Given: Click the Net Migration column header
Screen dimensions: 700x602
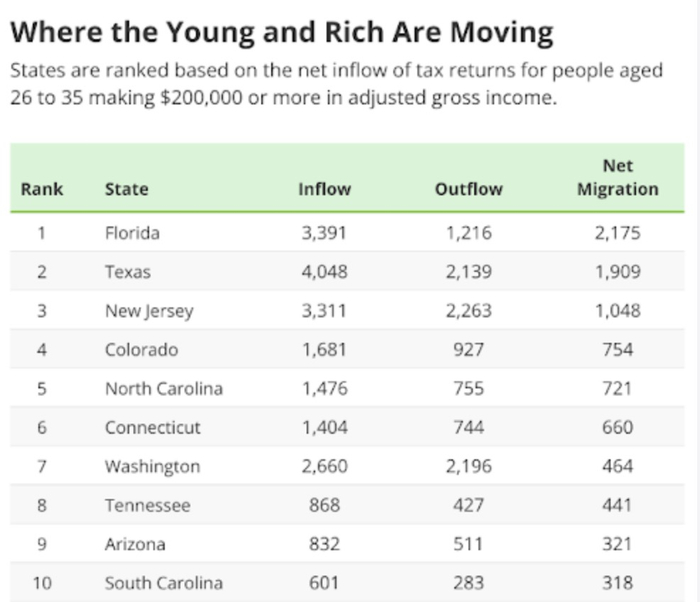Looking at the screenshot, I should [x=617, y=178].
